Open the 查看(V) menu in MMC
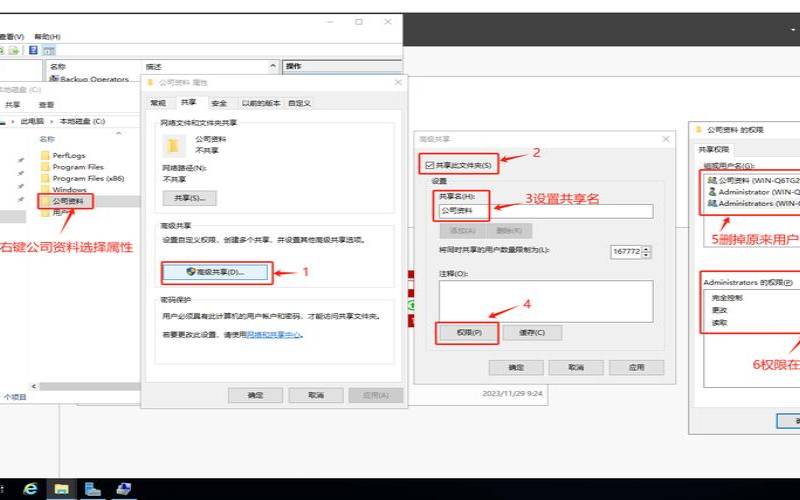The image size is (800, 500). [x=11, y=37]
